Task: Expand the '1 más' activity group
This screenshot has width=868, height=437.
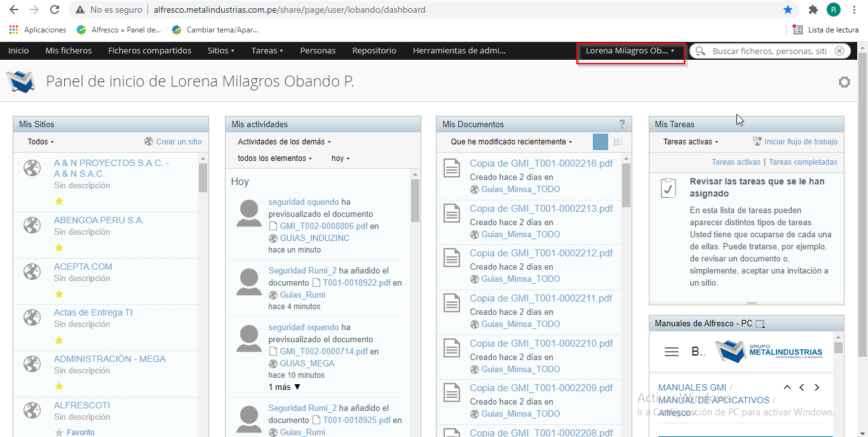Action: tap(284, 387)
